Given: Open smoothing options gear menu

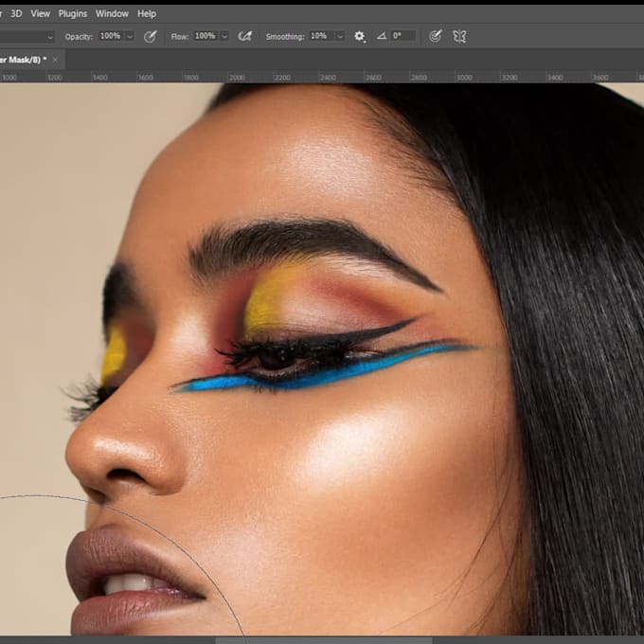Looking at the screenshot, I should (359, 37).
